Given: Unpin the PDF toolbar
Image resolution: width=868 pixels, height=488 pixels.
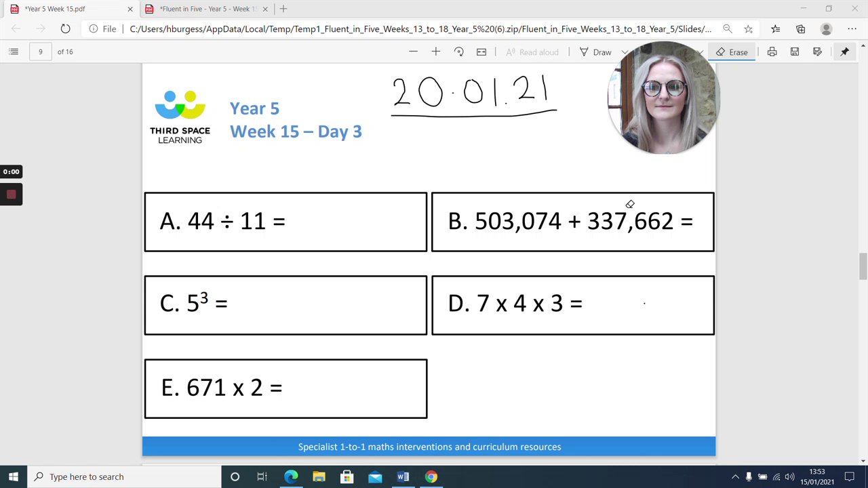Looking at the screenshot, I should tap(844, 52).
